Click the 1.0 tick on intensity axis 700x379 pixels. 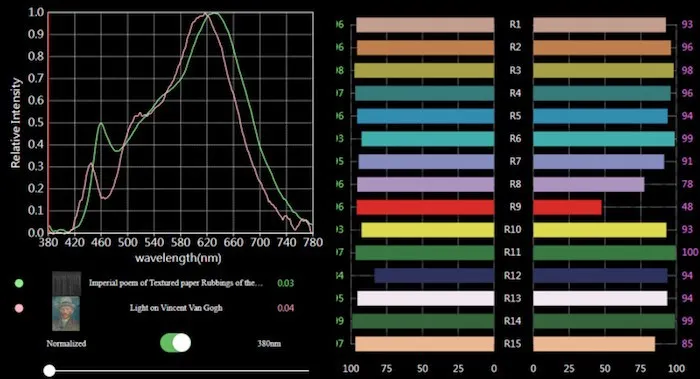click(x=36, y=12)
